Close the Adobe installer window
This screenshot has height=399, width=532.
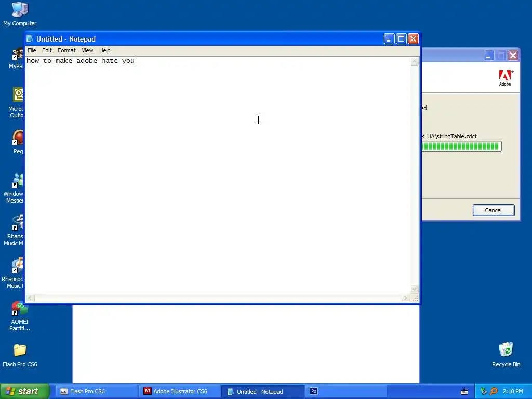click(513, 55)
